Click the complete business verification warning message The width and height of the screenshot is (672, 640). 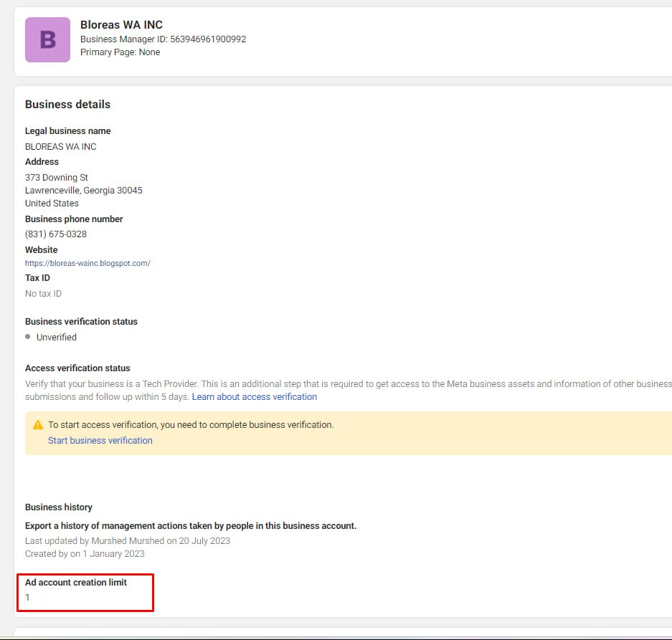tap(191, 424)
